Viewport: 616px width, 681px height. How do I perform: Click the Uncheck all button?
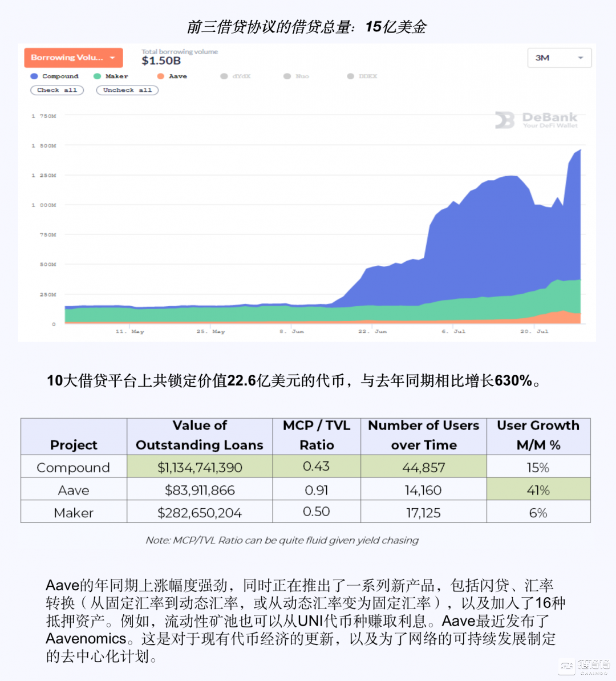(127, 90)
